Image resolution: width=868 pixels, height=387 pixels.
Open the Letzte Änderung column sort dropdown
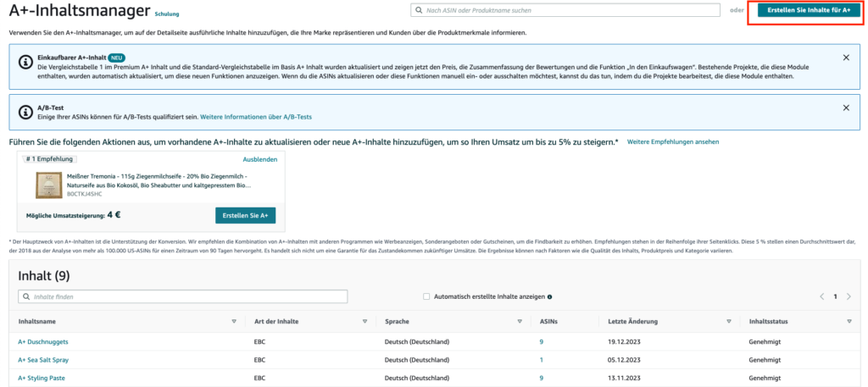pos(729,321)
